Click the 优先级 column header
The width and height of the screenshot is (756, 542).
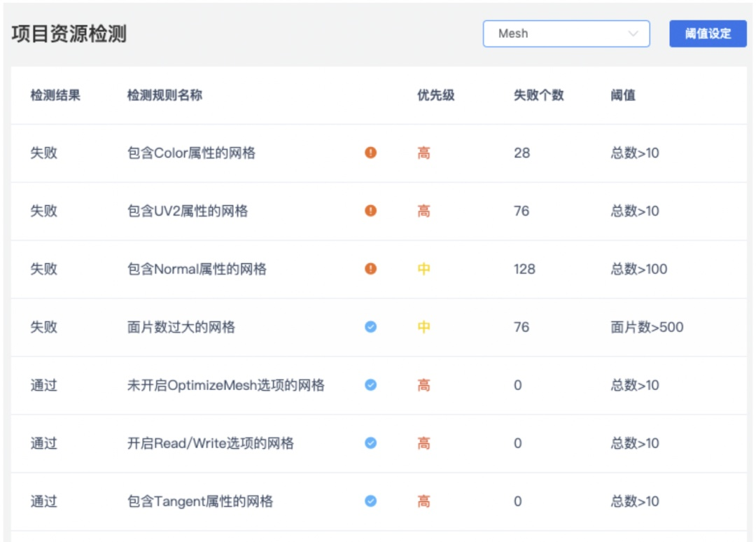[x=436, y=95]
